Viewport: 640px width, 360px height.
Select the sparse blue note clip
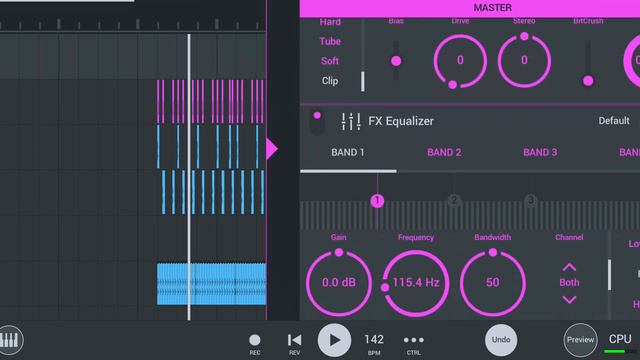coord(208,147)
